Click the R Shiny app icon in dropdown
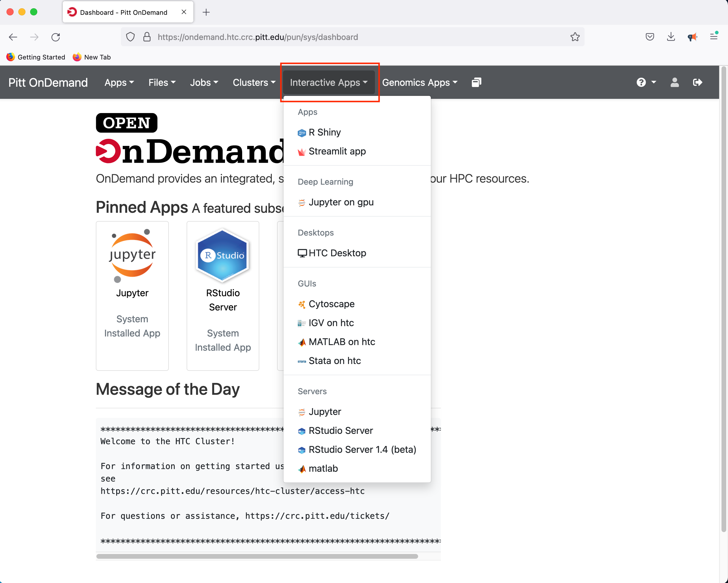 [302, 133]
